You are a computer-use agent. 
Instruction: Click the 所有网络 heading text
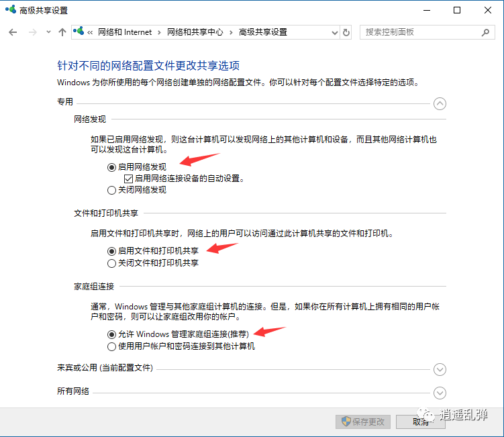pos(73,391)
